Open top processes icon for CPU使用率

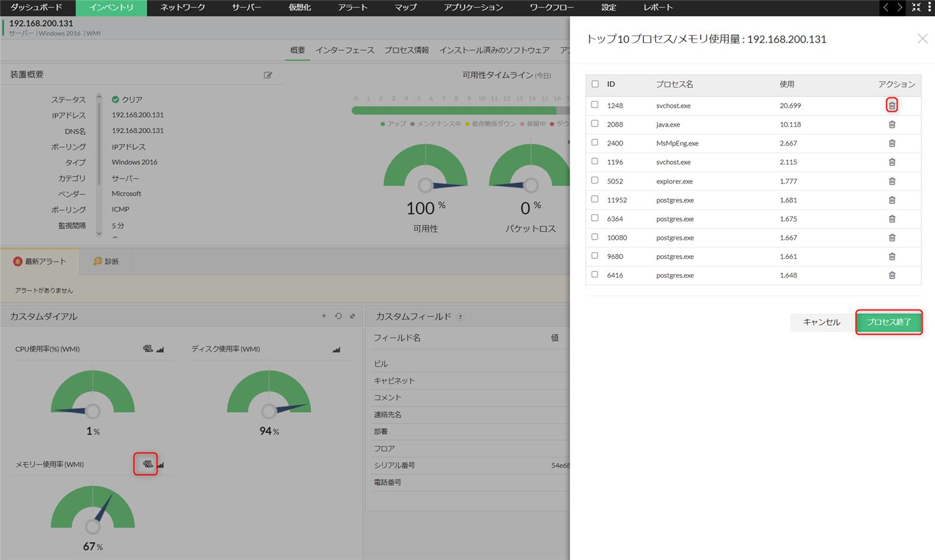point(147,349)
